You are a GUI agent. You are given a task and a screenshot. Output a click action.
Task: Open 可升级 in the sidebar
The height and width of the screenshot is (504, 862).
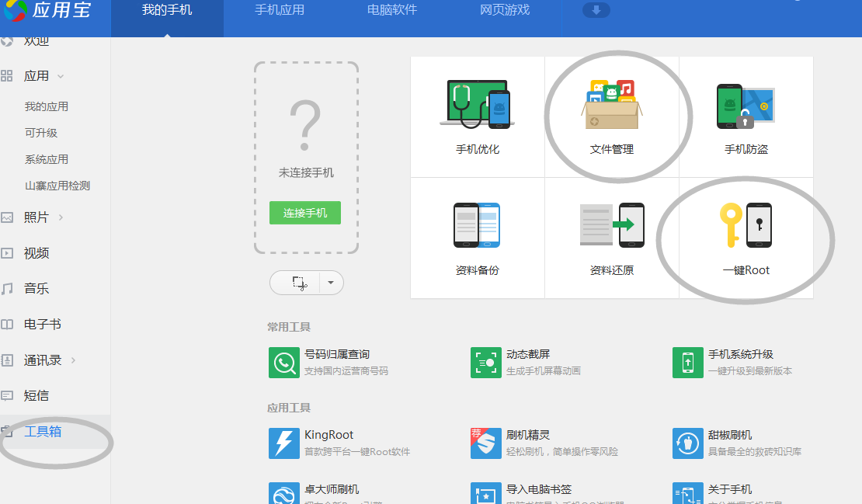pyautogui.click(x=41, y=133)
